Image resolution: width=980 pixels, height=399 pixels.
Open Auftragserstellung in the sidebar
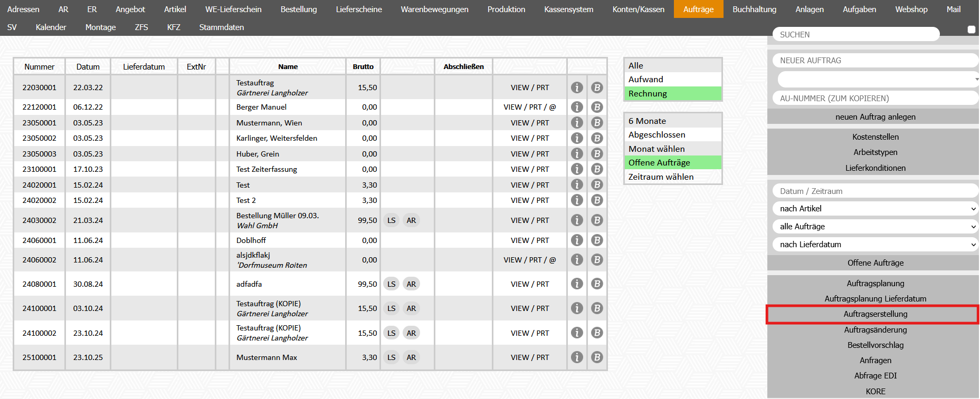coord(876,314)
